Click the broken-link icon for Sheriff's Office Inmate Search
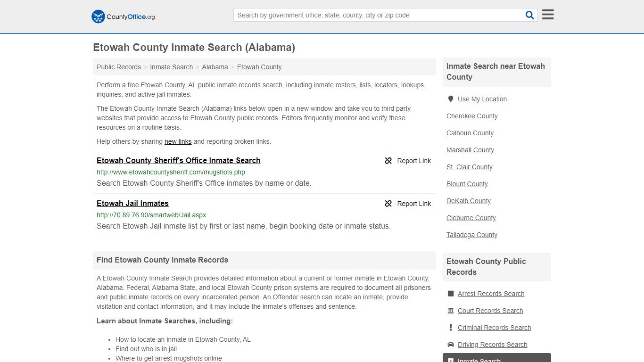The height and width of the screenshot is (362, 644). click(x=388, y=161)
